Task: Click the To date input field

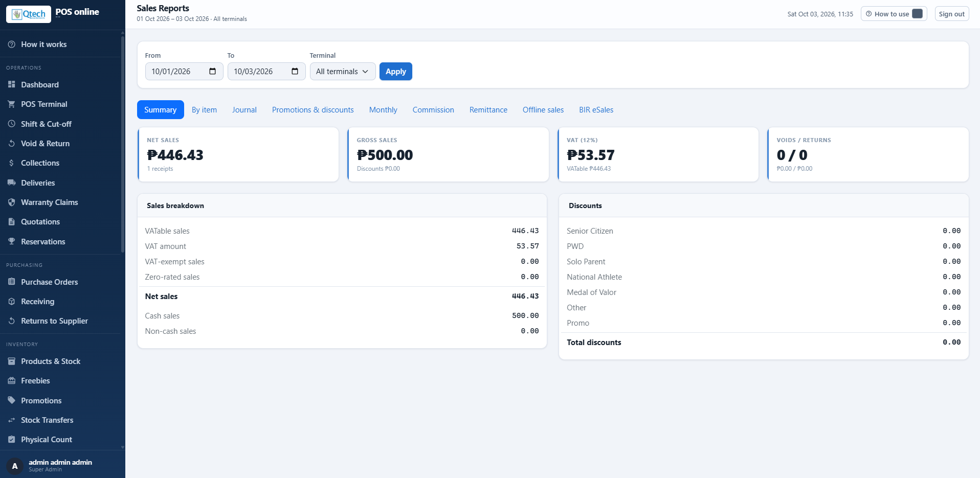Action: click(x=266, y=72)
